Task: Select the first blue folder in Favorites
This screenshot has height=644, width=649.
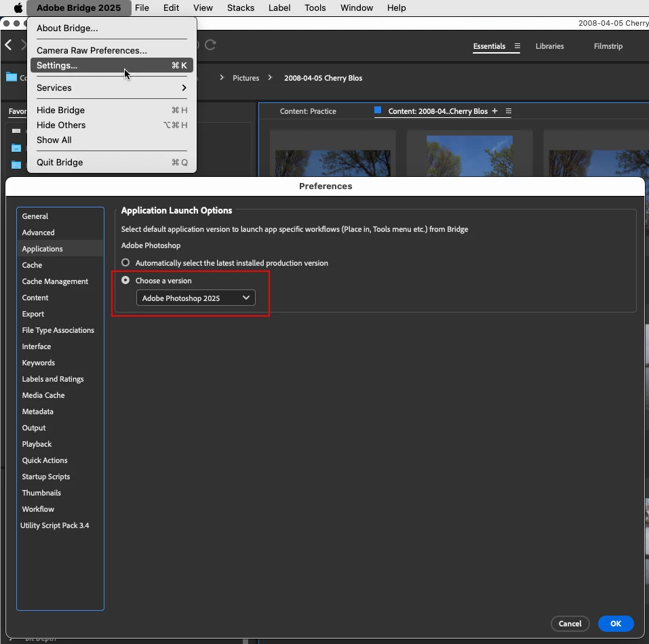Action: pos(16,148)
